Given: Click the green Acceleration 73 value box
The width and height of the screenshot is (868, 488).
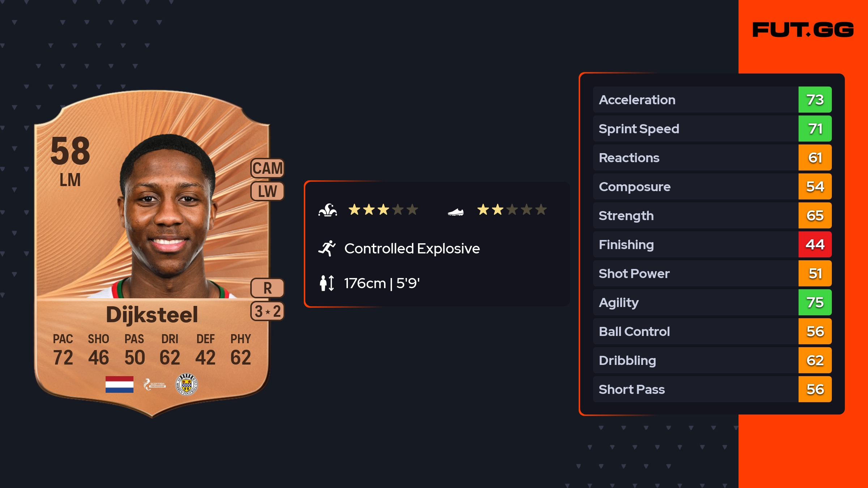Looking at the screenshot, I should [815, 100].
